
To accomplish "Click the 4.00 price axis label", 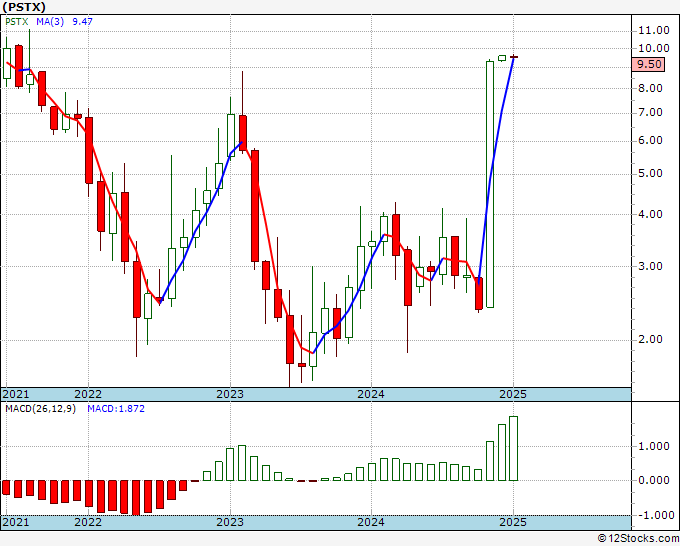I will tap(650, 214).
